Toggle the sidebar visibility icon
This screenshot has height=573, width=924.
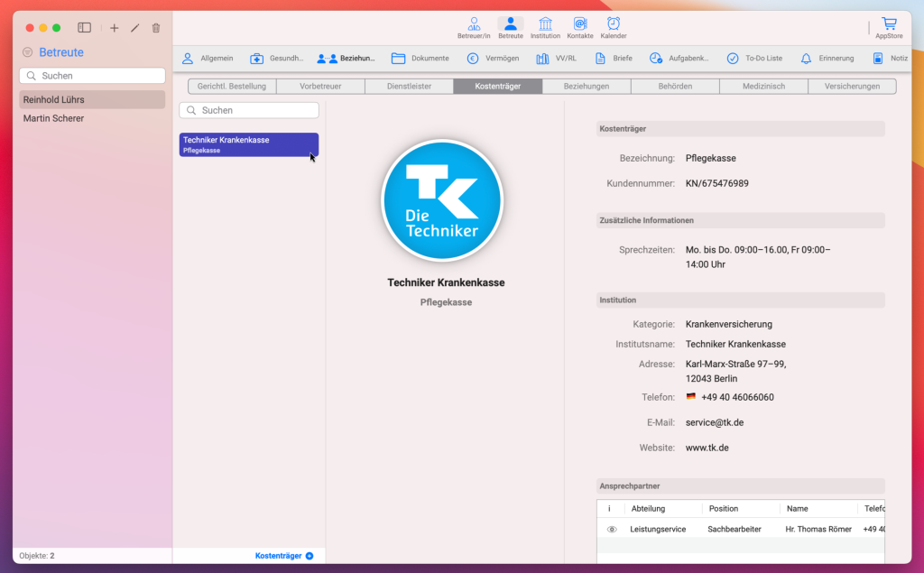(84, 28)
